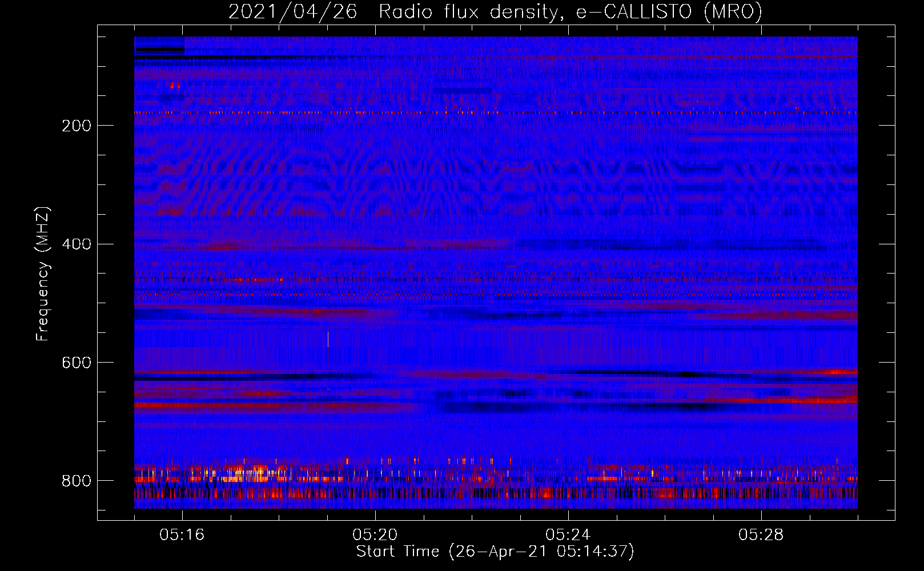Click the 05:28 time tick label
Viewport: 924px width, 571px height.
(x=761, y=535)
